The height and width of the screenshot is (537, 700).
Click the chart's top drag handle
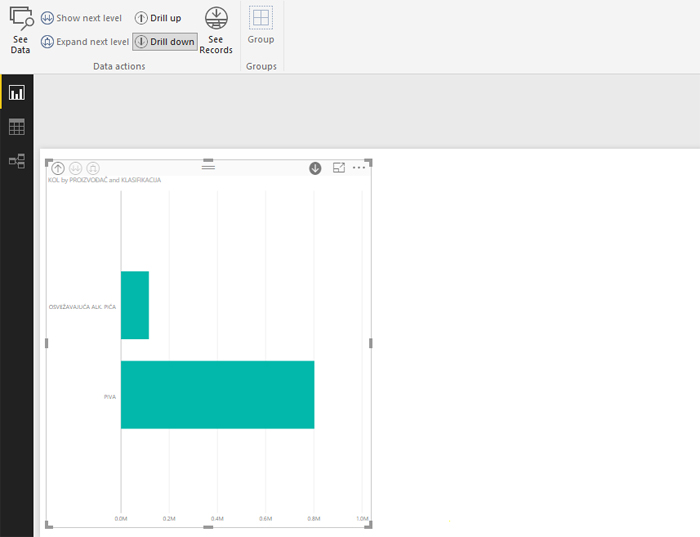coord(208,166)
